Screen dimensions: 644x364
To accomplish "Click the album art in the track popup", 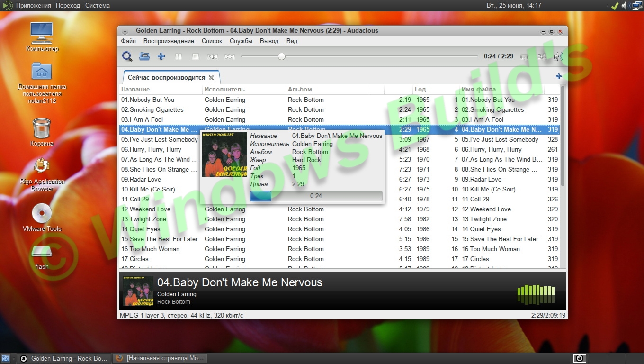I will [x=224, y=155].
